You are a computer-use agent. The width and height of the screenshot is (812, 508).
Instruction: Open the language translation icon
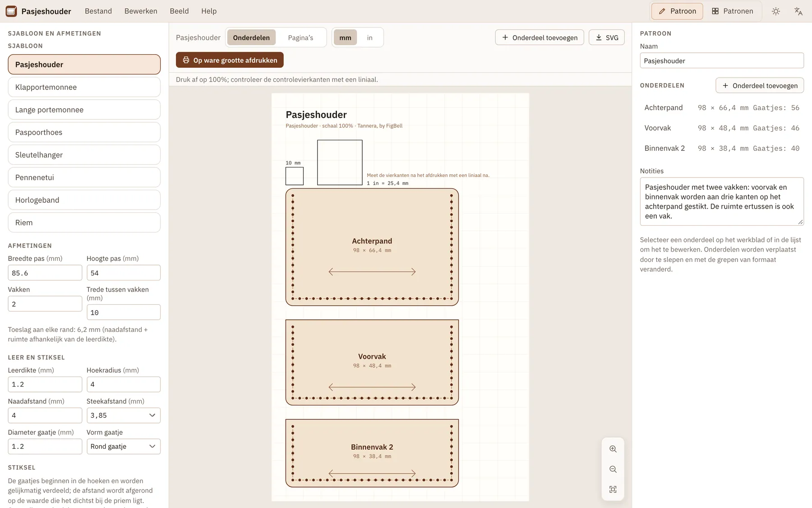(x=798, y=11)
